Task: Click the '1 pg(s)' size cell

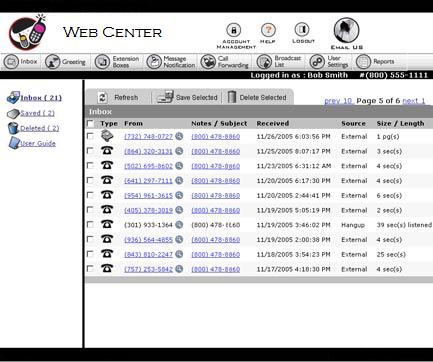Action: [388, 137]
